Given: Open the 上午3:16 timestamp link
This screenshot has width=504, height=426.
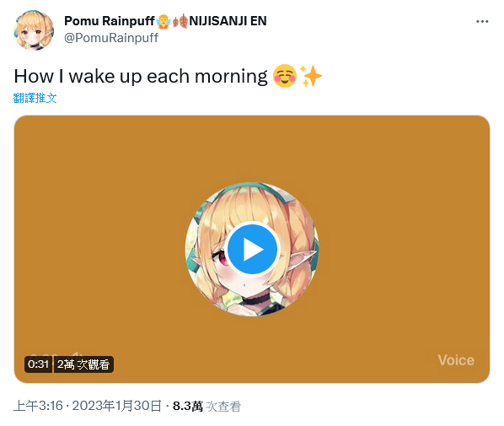Looking at the screenshot, I should (x=38, y=406).
